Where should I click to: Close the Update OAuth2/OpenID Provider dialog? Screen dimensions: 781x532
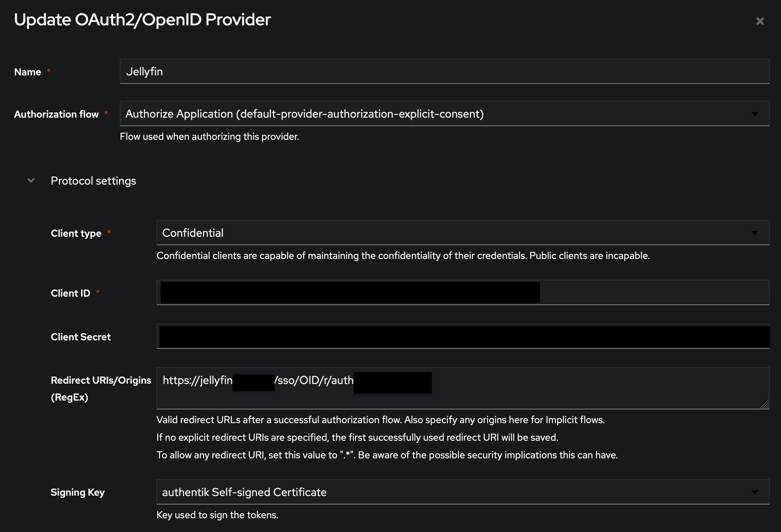tap(760, 21)
